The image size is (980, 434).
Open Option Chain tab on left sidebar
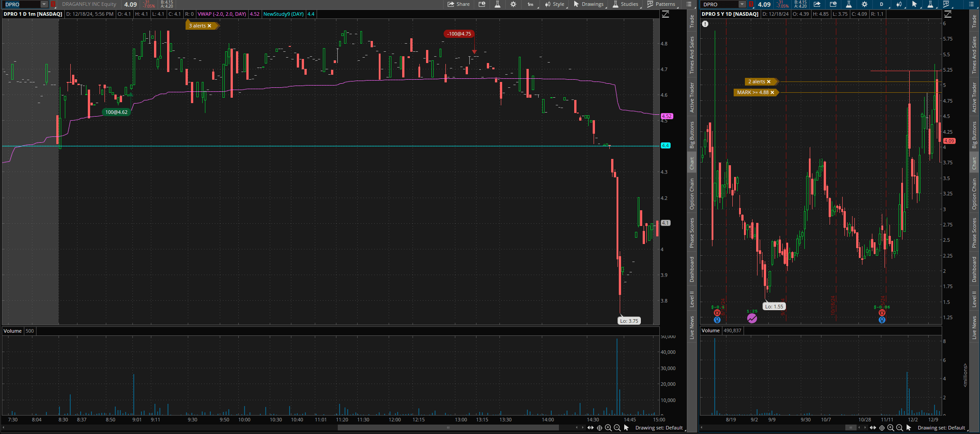click(692, 194)
